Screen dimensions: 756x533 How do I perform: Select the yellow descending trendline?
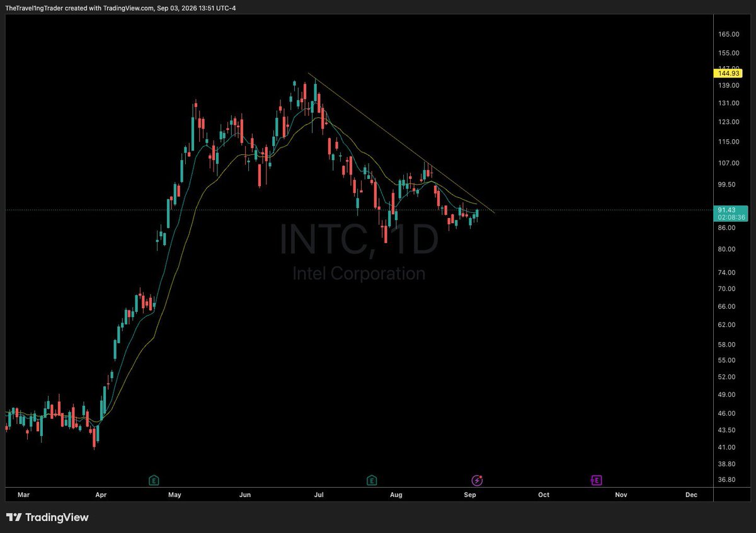401,143
